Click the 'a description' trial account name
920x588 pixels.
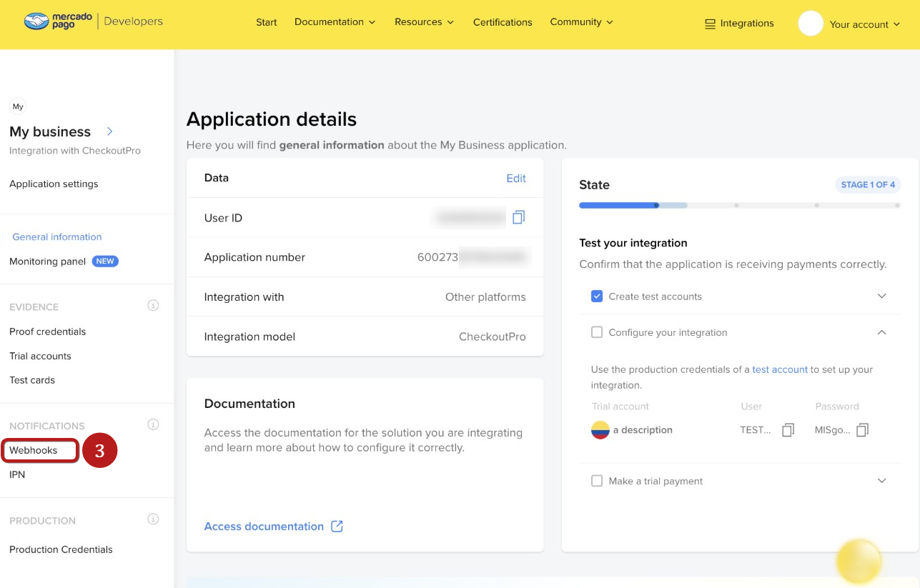tap(643, 430)
